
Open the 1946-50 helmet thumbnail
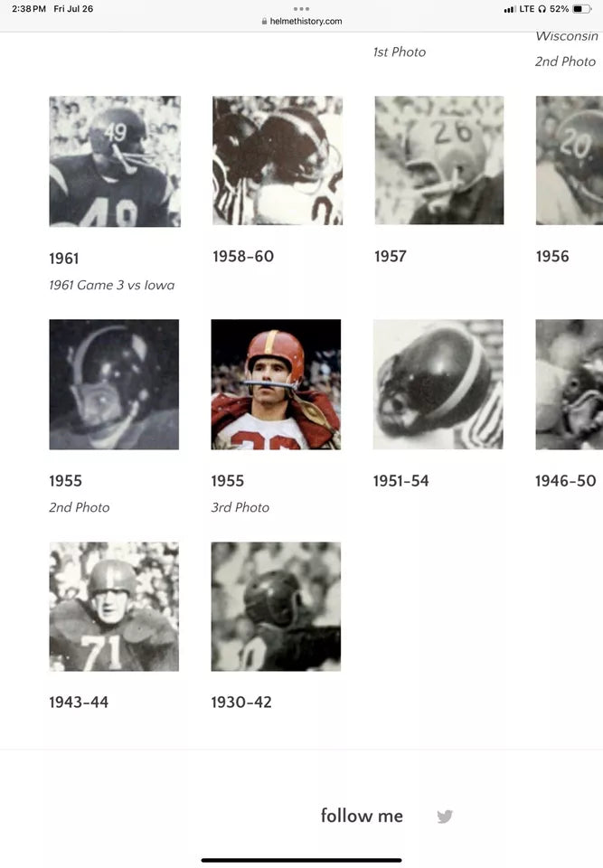(x=570, y=384)
